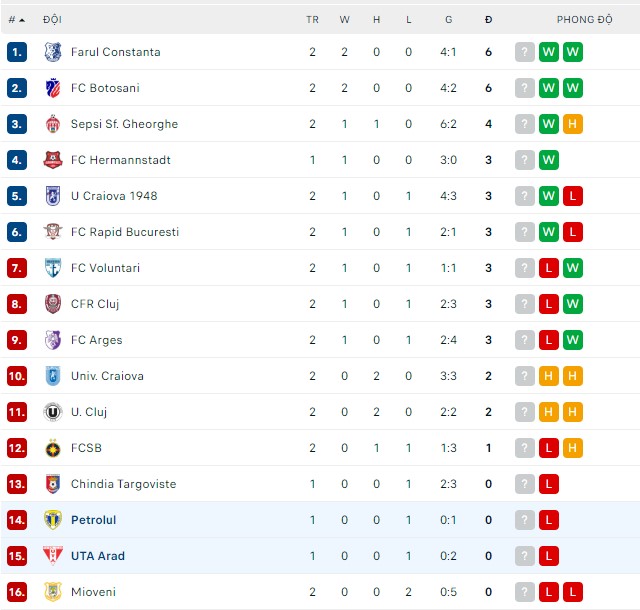Click the green W form badge for FC Hermannstadt
Image resolution: width=640 pixels, height=610 pixels.
[x=549, y=160]
